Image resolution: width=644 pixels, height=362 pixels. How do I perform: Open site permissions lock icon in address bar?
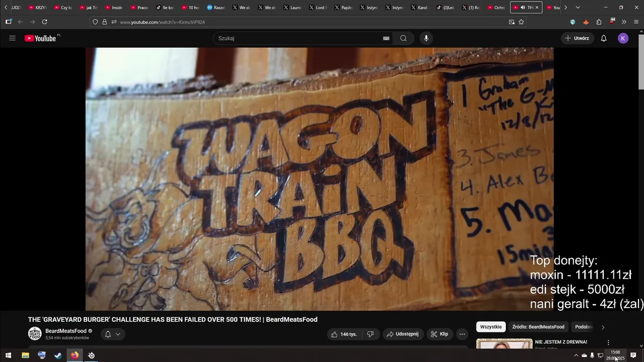(105, 22)
